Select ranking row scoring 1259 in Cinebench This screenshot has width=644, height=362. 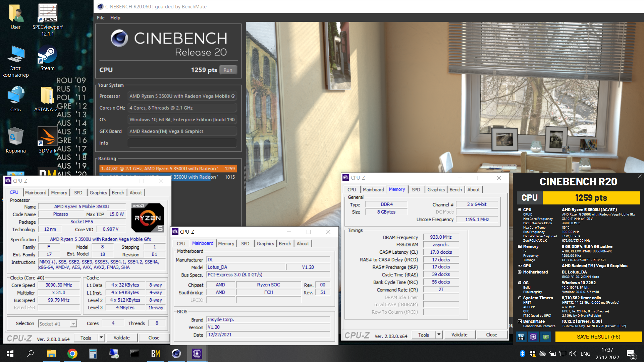[168, 169]
